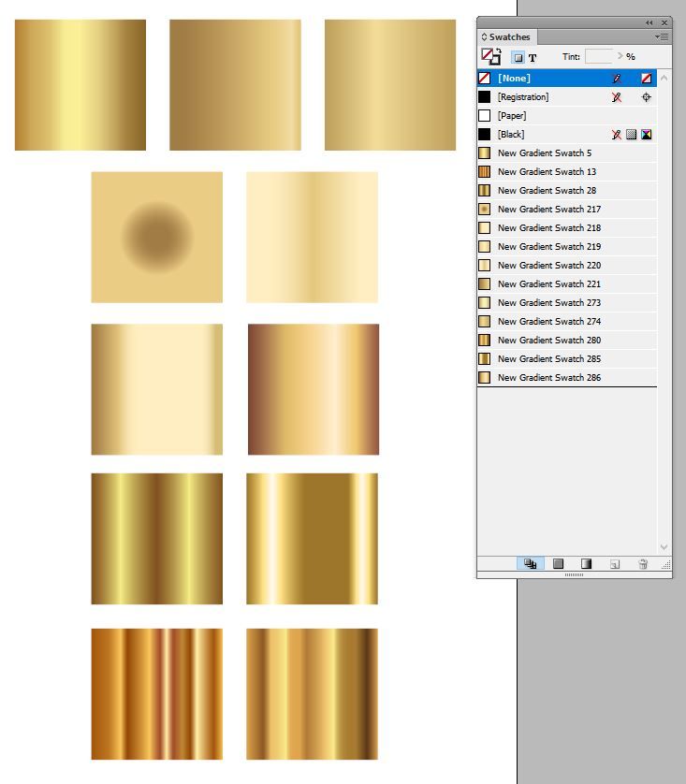Select Formatting affects text (T) button
Image resolution: width=686 pixels, height=784 pixels.
[533, 57]
